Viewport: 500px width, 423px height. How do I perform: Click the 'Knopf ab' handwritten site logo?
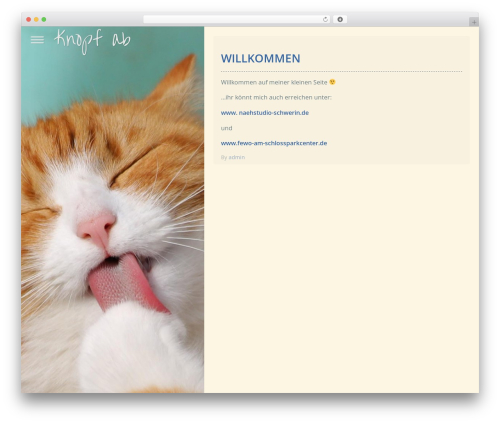pyautogui.click(x=92, y=42)
